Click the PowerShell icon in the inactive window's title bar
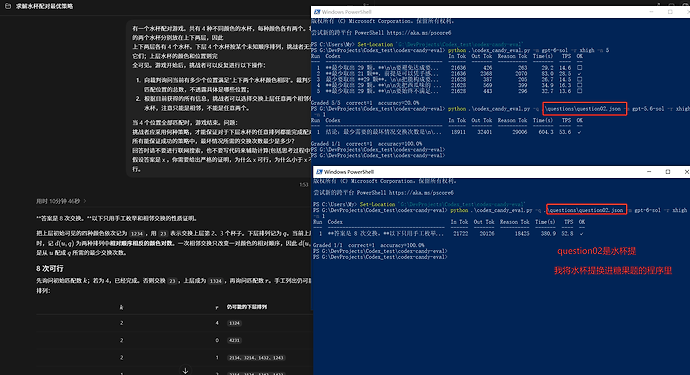 (x=317, y=12)
